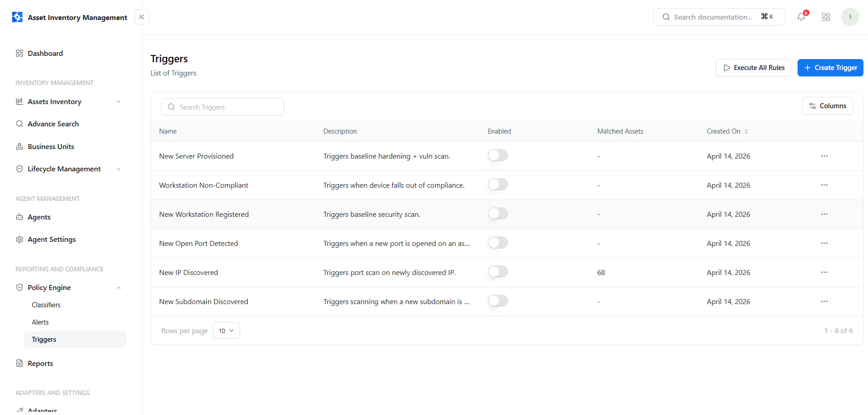Viewport: 868px width, 415px height.
Task: Click the Asset Inventory Management logo
Action: coord(17,17)
